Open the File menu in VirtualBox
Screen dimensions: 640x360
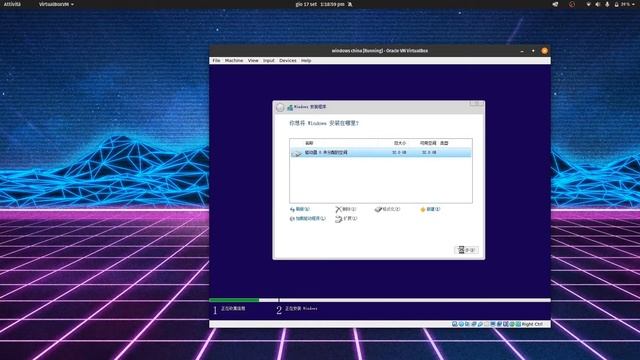[216, 60]
